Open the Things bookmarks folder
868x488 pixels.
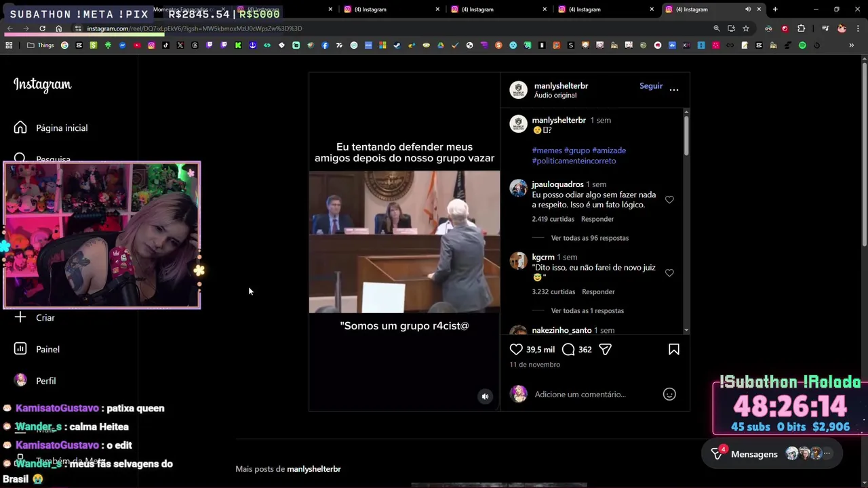click(x=41, y=45)
